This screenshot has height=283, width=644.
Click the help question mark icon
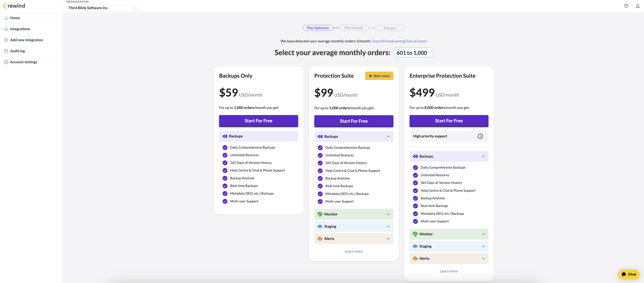[626, 6]
